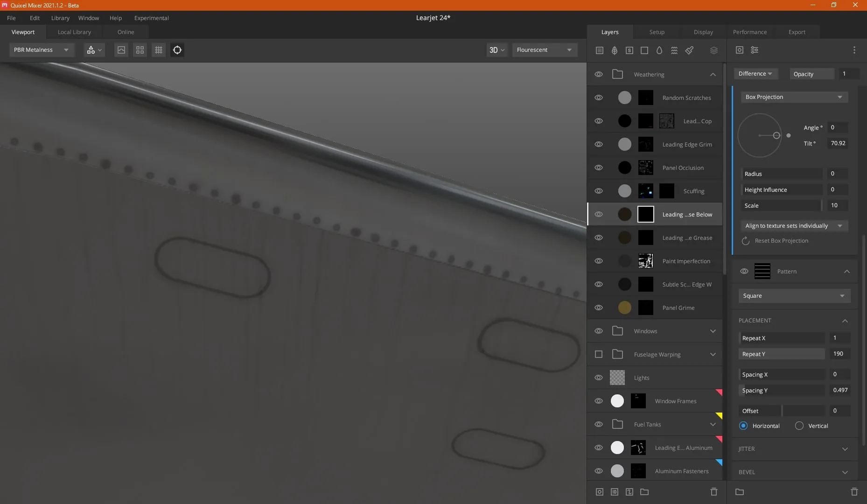Add a smart material layer icon
Viewport: 867px width, 504px height.
pyautogui.click(x=629, y=50)
